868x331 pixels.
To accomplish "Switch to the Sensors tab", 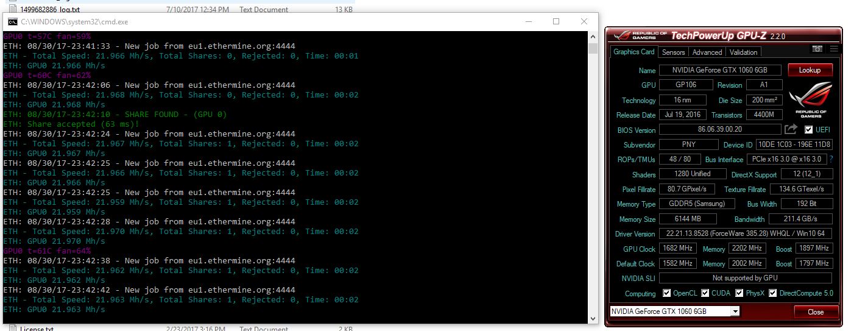I will tap(674, 52).
